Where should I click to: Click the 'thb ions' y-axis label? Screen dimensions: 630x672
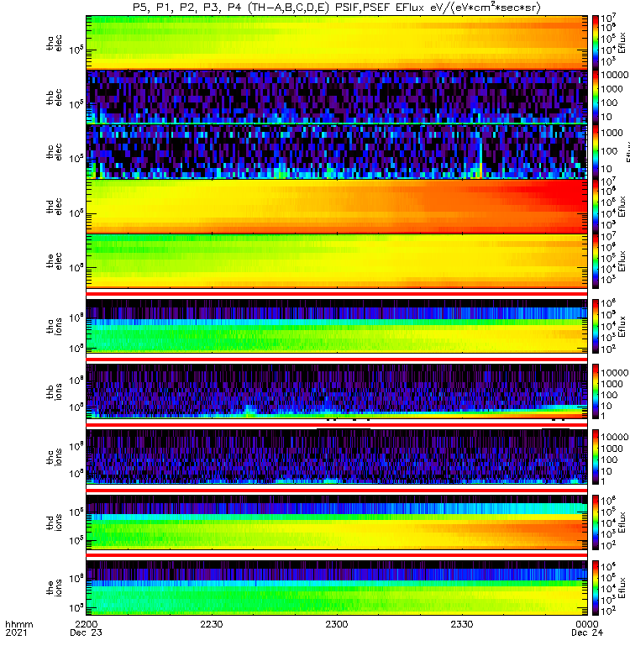point(54,391)
